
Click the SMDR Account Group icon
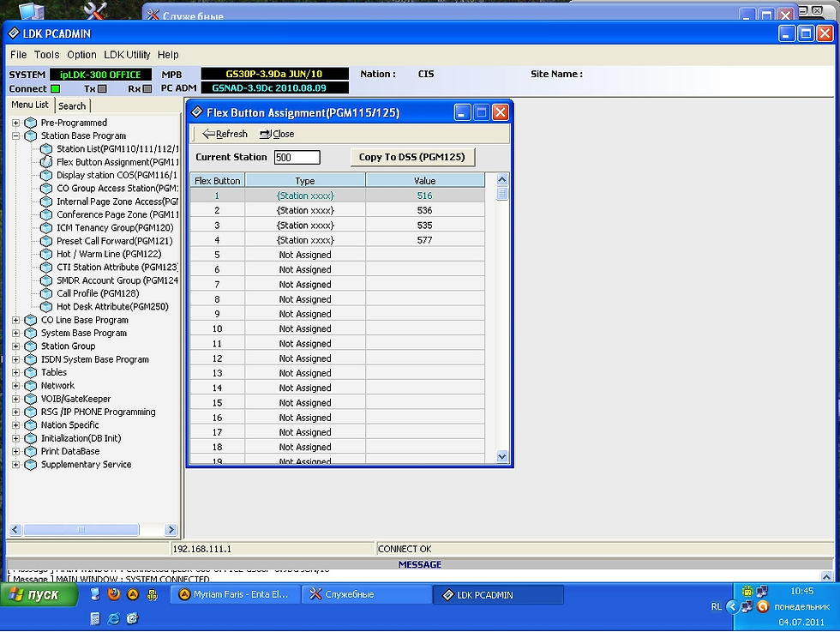point(46,280)
